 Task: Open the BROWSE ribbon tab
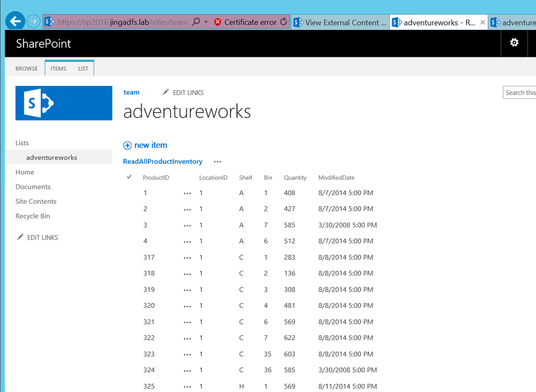pos(26,68)
